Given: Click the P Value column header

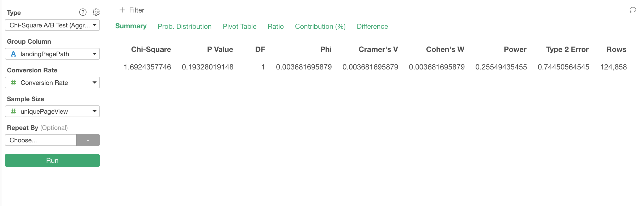Looking at the screenshot, I should 220,50.
